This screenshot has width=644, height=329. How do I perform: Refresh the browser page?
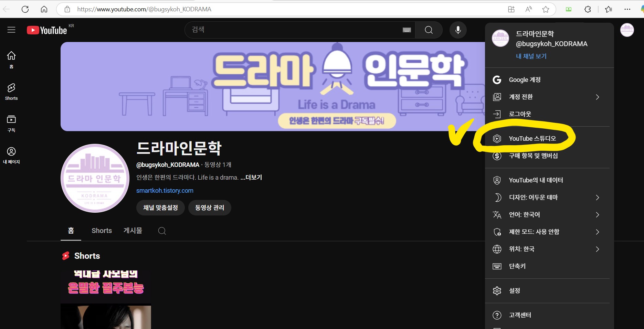25,9
